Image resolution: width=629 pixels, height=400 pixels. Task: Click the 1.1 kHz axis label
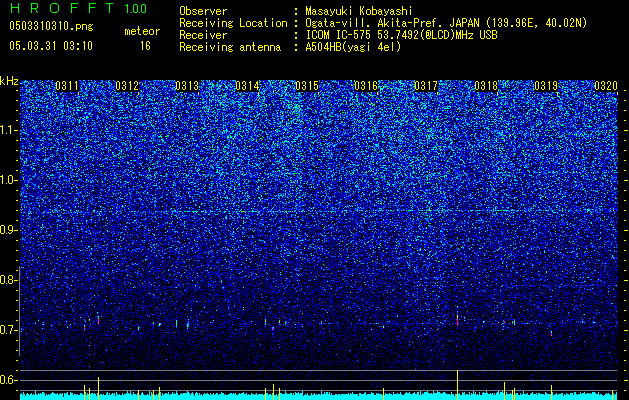[8, 130]
